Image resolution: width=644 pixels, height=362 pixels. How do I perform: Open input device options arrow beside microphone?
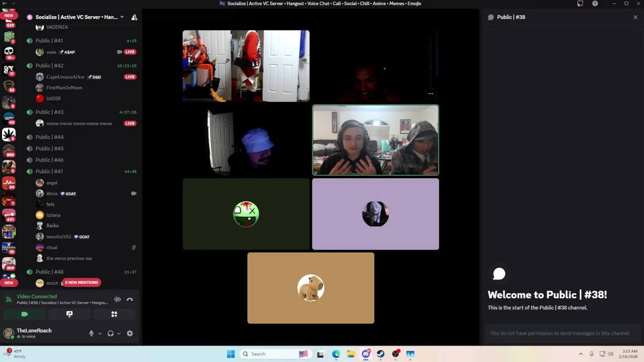[x=100, y=333]
